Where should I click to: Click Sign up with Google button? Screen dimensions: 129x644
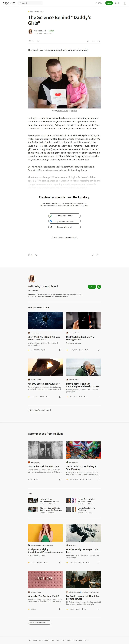(x=64, y=216)
